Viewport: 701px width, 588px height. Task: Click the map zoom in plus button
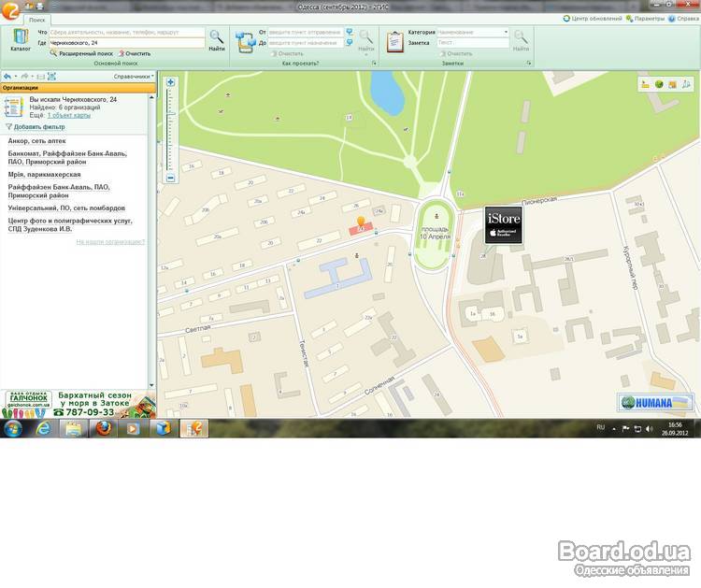click(x=170, y=82)
